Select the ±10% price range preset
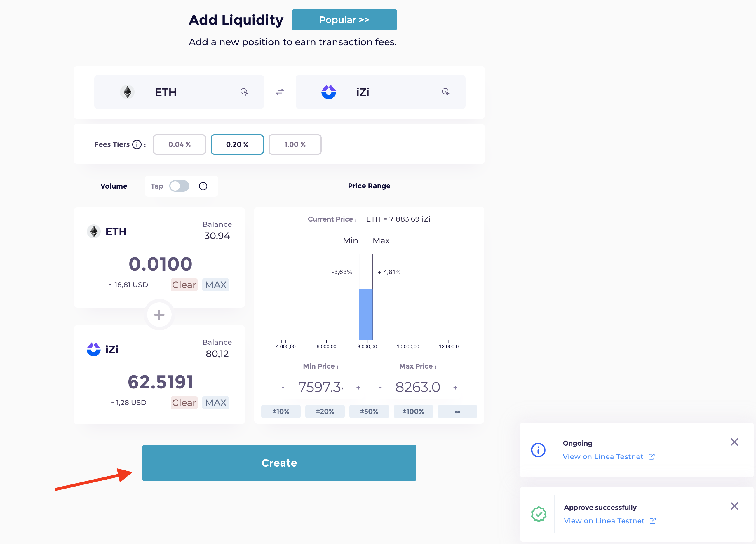Viewport: 756px width, 544px height. point(281,411)
